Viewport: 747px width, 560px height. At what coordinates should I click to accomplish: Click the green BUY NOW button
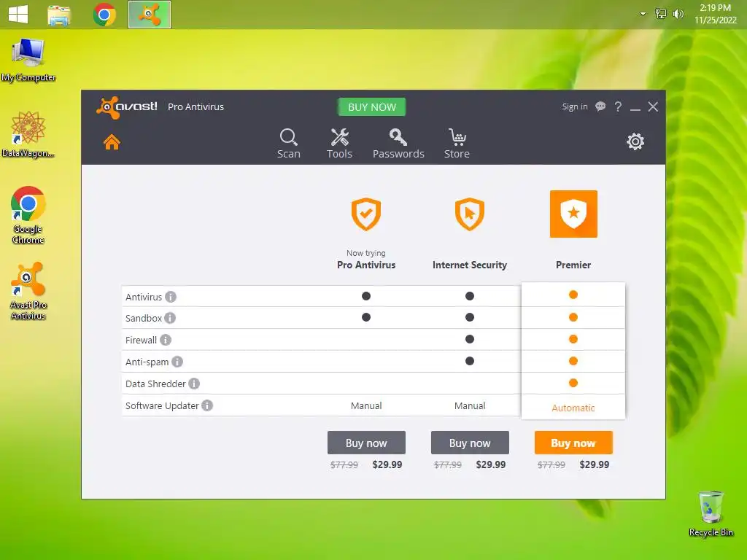[371, 107]
